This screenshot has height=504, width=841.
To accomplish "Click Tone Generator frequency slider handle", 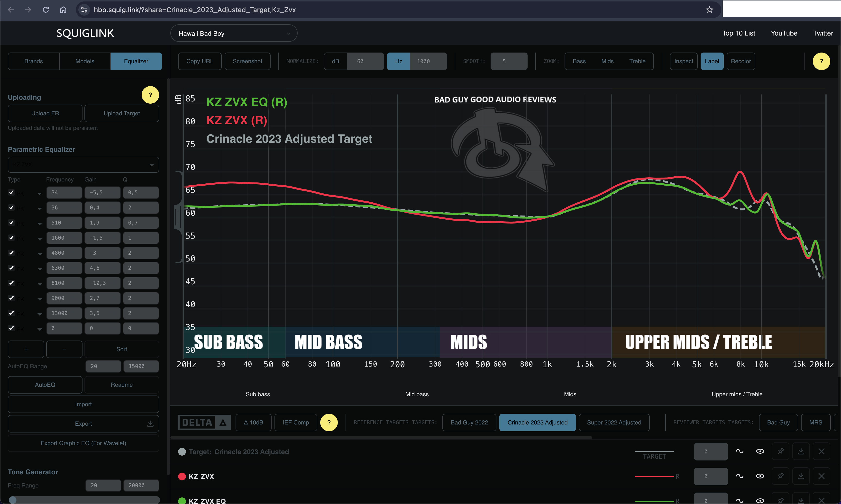I will [13, 500].
